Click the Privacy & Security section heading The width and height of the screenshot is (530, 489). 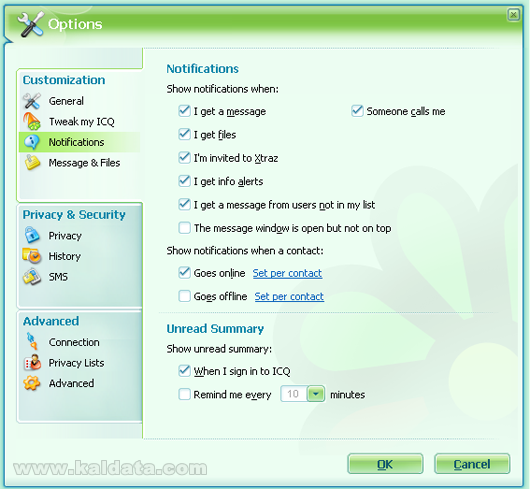pyautogui.click(x=74, y=215)
